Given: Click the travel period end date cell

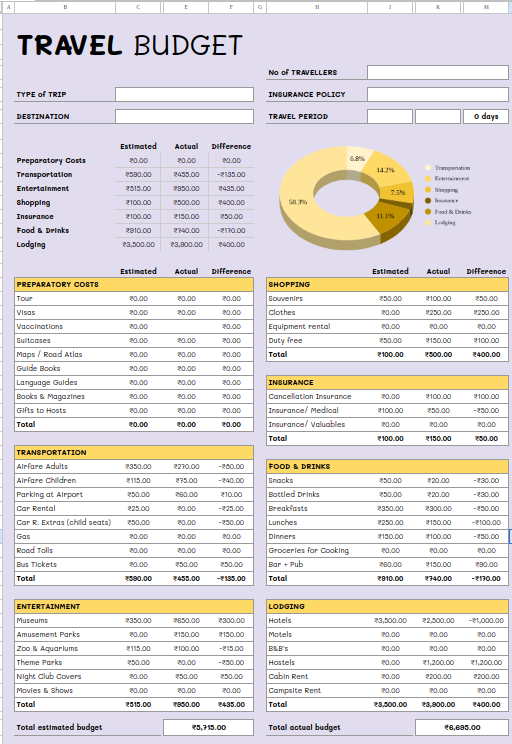Looking at the screenshot, I should coord(438,116).
